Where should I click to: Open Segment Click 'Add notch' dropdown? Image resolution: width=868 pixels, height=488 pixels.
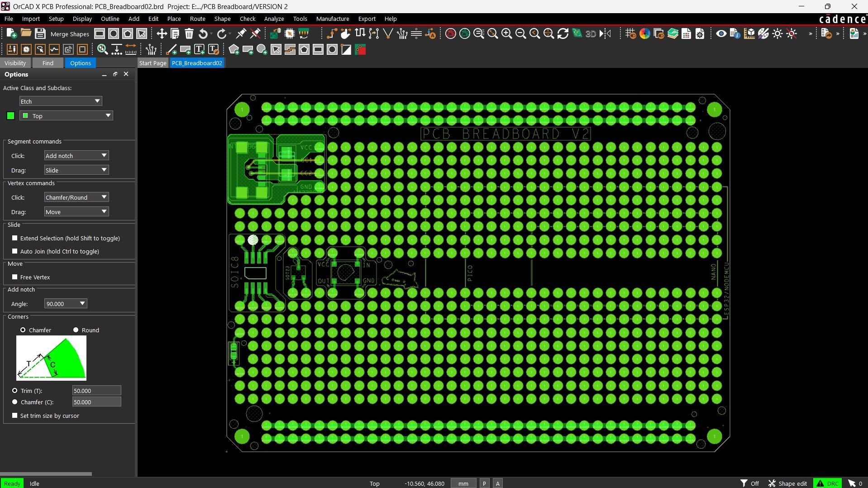click(x=76, y=156)
